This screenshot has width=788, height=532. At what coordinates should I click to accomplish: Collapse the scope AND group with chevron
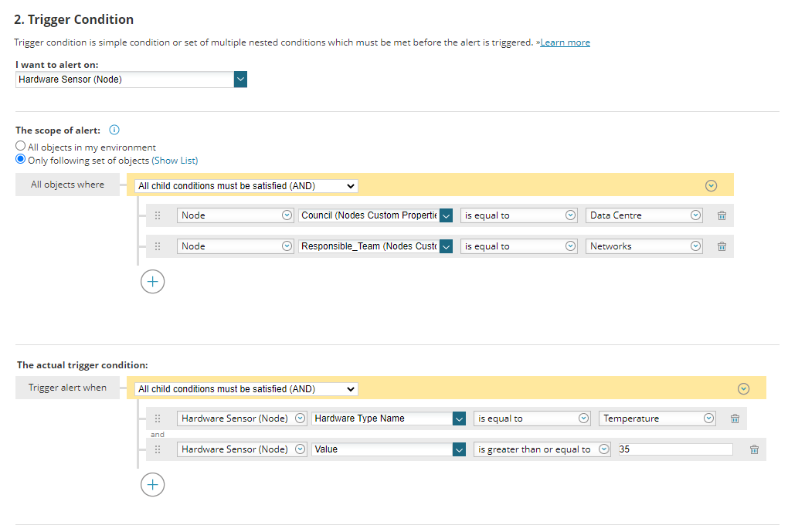click(x=712, y=185)
